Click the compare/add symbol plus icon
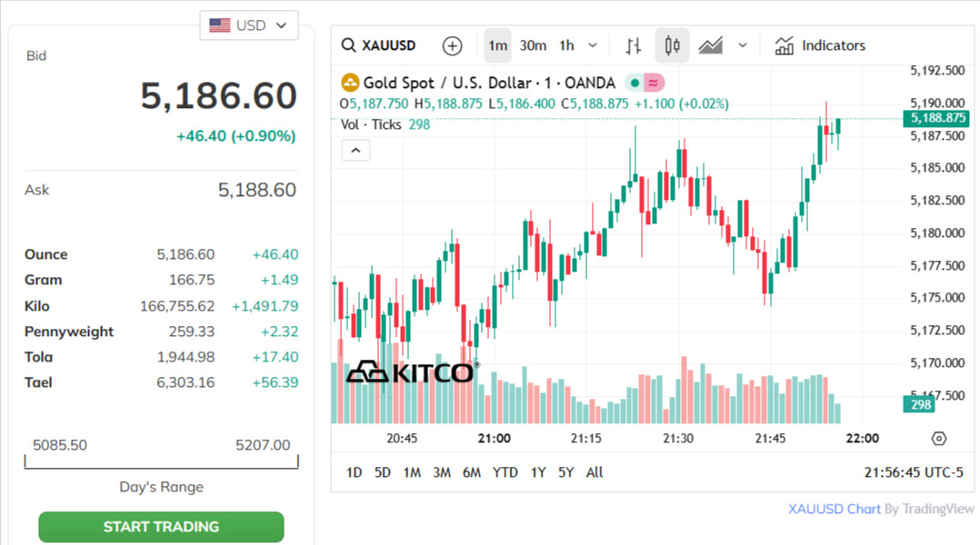980x545 pixels. pos(452,45)
